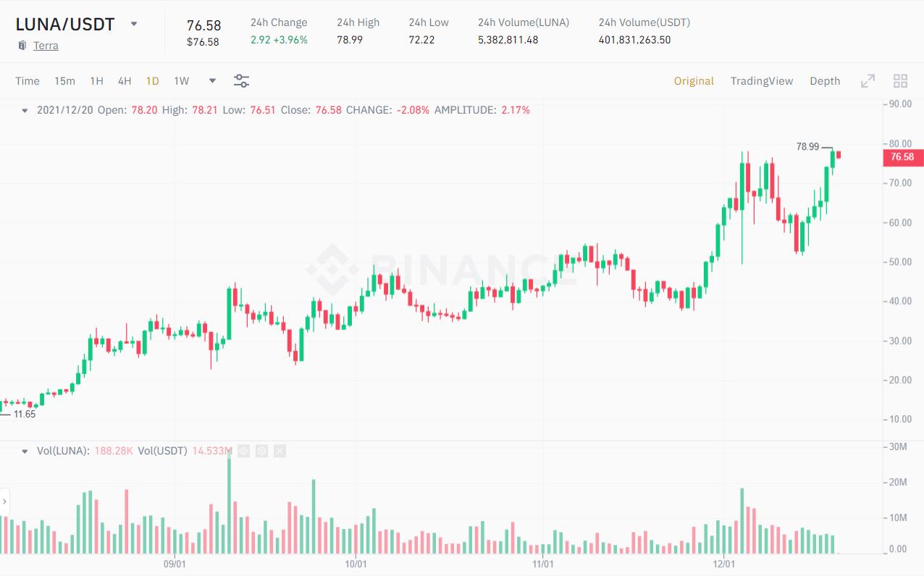Viewport: 924px width, 576px height.
Task: Click the Vol(USDT) 14.533M value
Action: coord(212,451)
